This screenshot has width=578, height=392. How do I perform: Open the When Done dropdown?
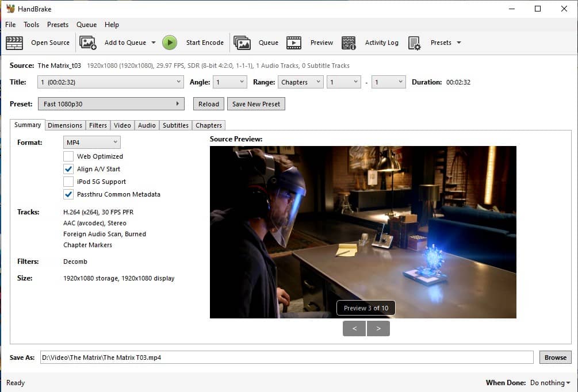[x=550, y=383]
